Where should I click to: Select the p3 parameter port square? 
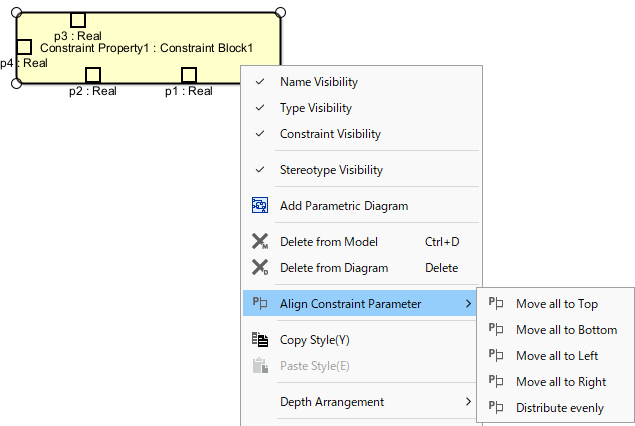78,20
